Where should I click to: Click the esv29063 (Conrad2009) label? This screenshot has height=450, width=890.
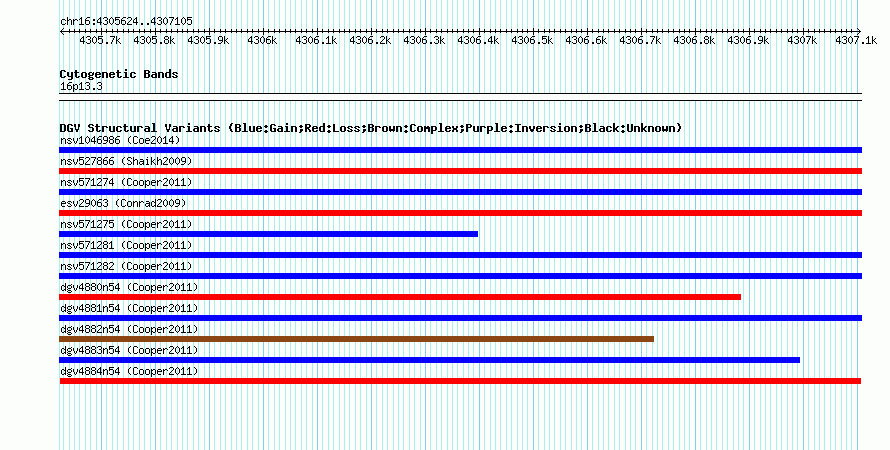pyautogui.click(x=123, y=203)
